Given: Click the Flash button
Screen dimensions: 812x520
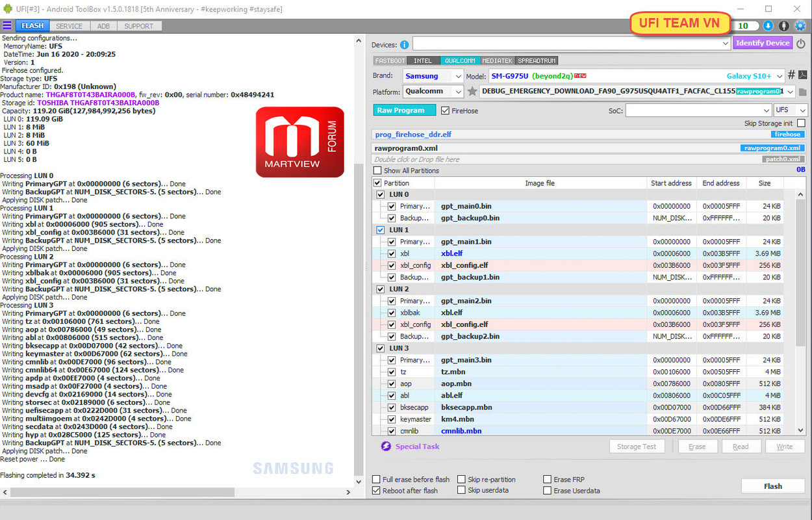Looking at the screenshot, I should point(773,486).
